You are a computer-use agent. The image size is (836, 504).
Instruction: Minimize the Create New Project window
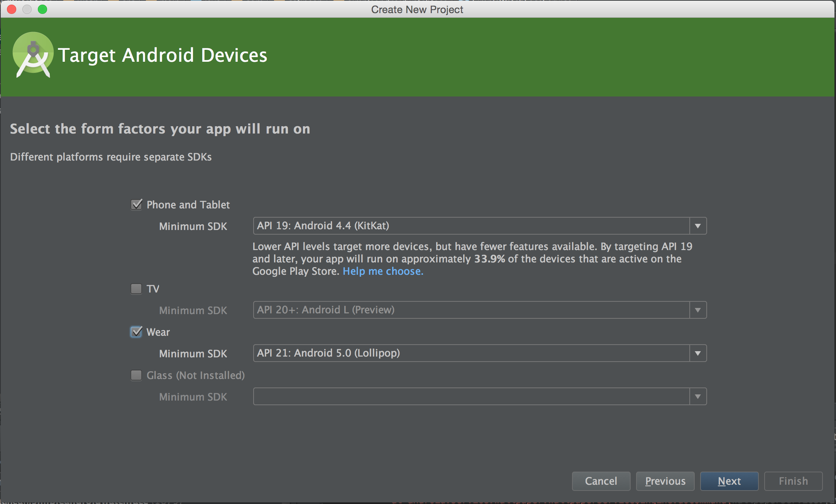tap(27, 9)
